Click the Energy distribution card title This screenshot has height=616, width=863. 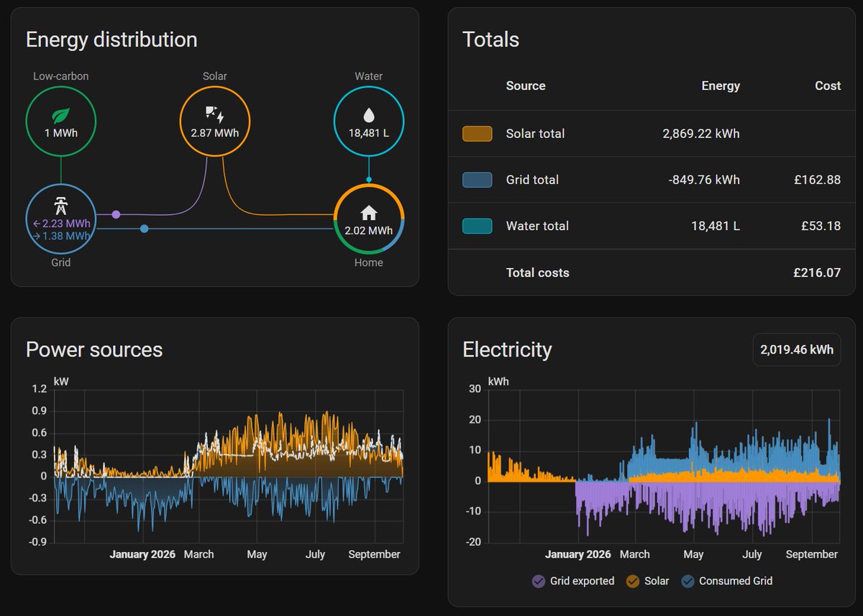coord(111,40)
